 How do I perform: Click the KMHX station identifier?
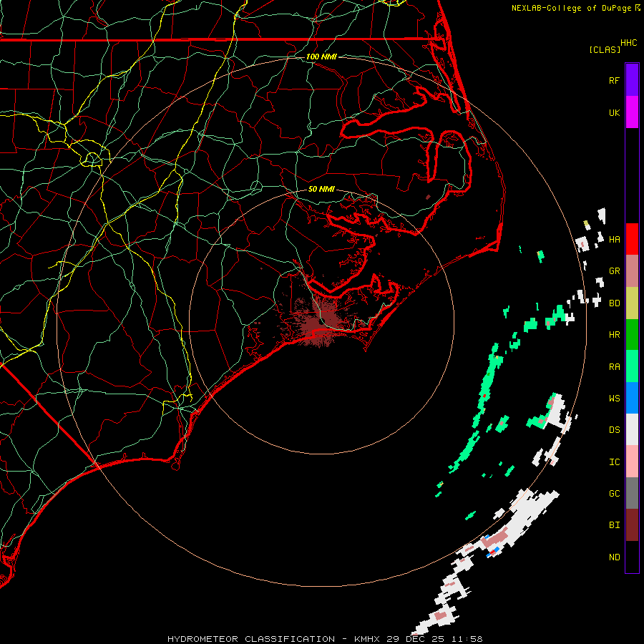[367, 639]
